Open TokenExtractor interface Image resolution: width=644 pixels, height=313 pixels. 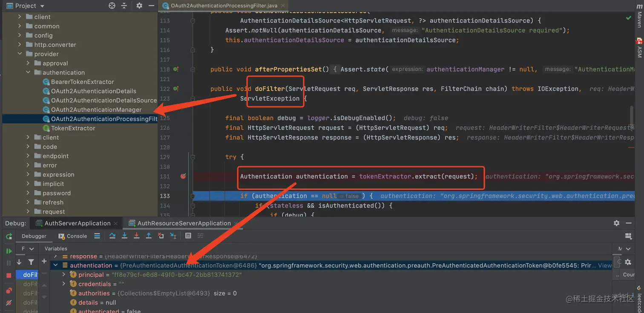pyautogui.click(x=73, y=128)
